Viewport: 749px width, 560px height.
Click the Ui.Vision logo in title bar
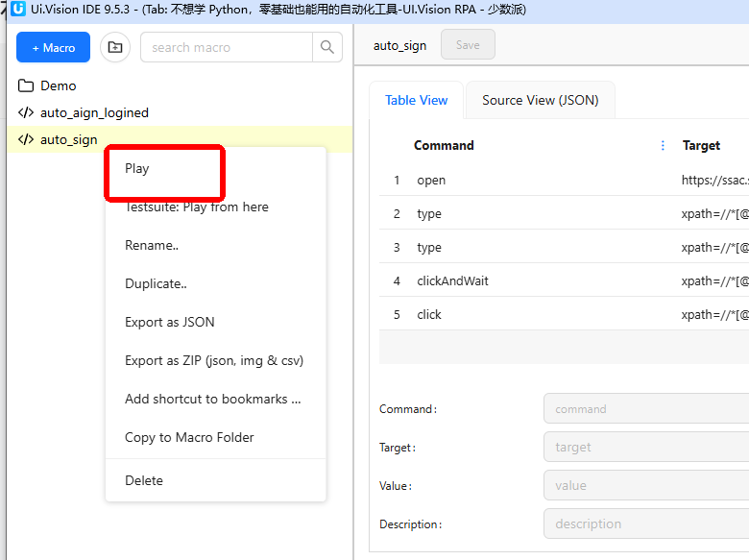pos(17,9)
